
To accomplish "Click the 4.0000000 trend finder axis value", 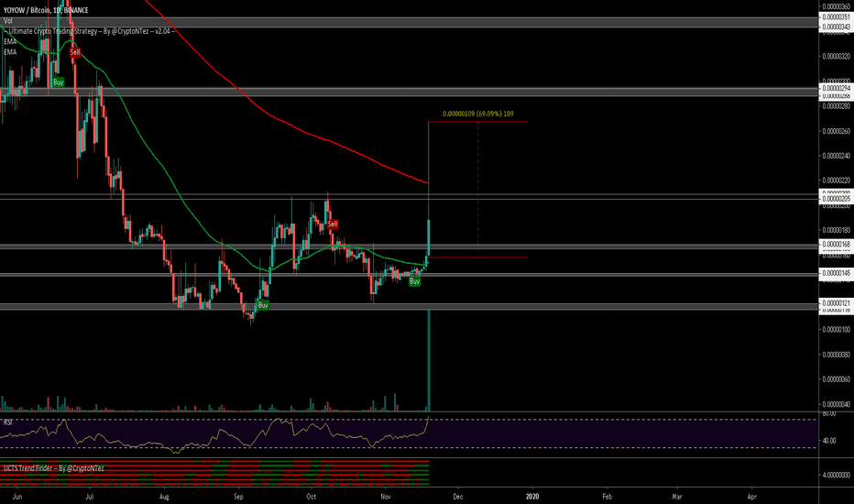I will pos(836,475).
